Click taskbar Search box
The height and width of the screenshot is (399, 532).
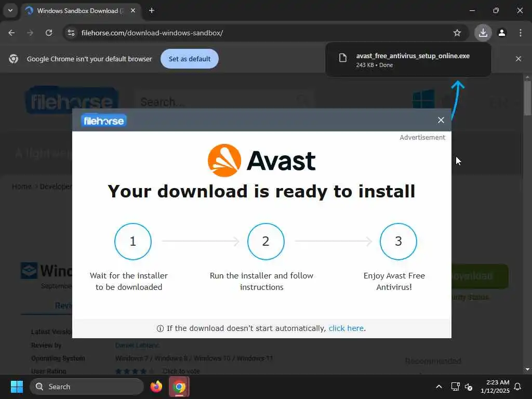(87, 387)
